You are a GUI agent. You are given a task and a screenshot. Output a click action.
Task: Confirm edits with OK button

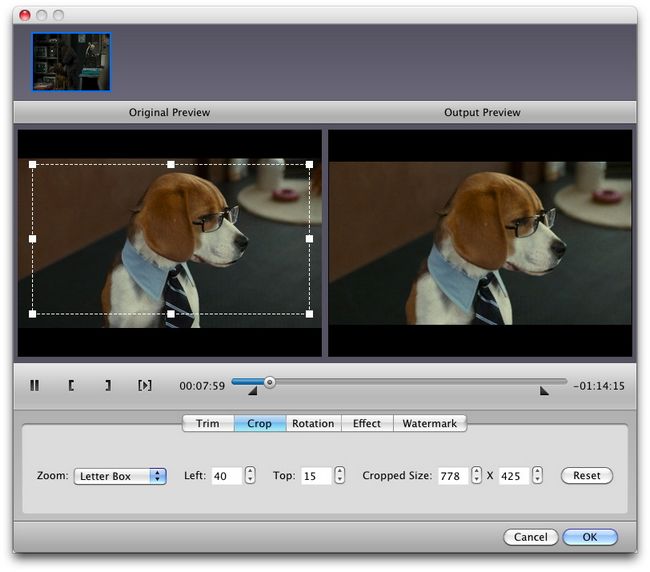tap(590, 537)
